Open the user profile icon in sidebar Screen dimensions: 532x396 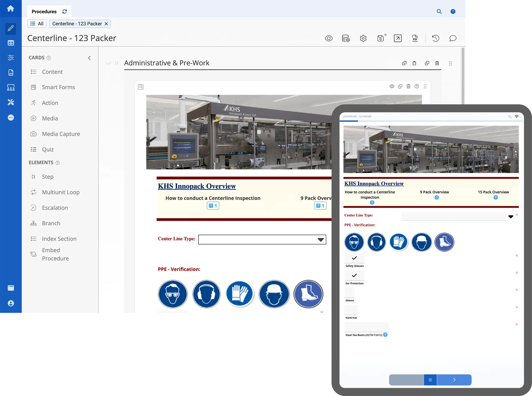[x=11, y=303]
